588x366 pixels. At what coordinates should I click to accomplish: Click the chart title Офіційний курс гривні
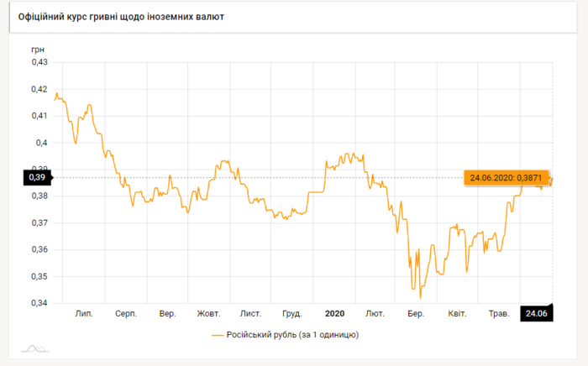pos(121,17)
